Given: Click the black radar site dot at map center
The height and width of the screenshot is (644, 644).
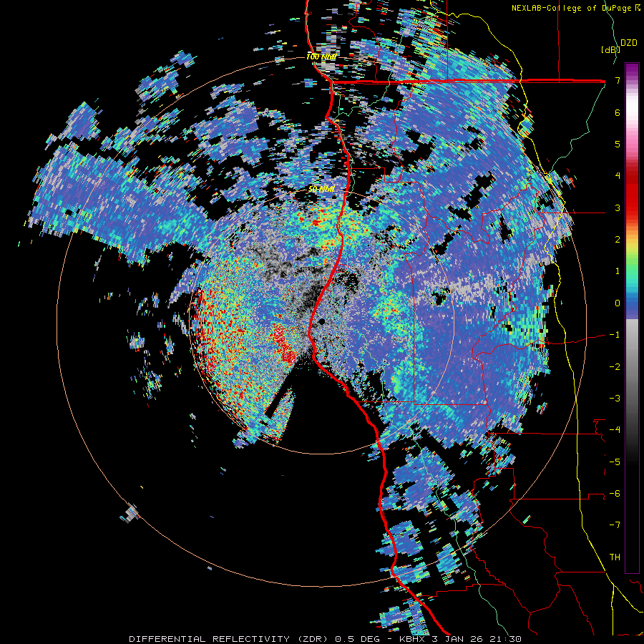Looking at the screenshot, I should [321, 321].
